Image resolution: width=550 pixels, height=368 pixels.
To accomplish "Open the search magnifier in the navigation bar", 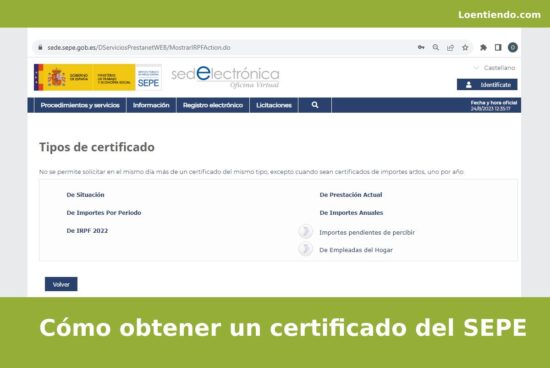I will pos(315,105).
